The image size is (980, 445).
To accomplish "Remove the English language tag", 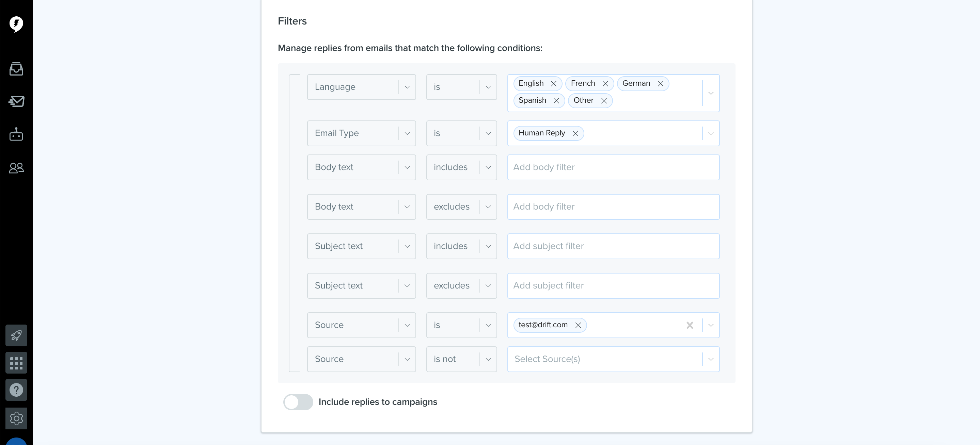I will tap(554, 84).
